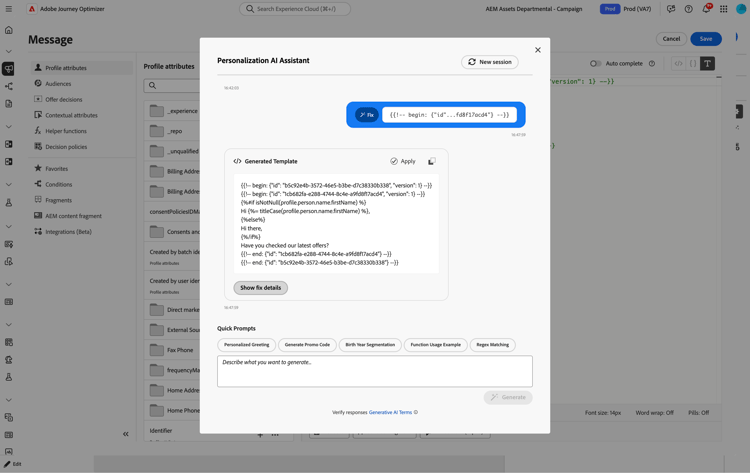Open Auto complete help info icon
This screenshot has height=473, width=750.
[651, 64]
